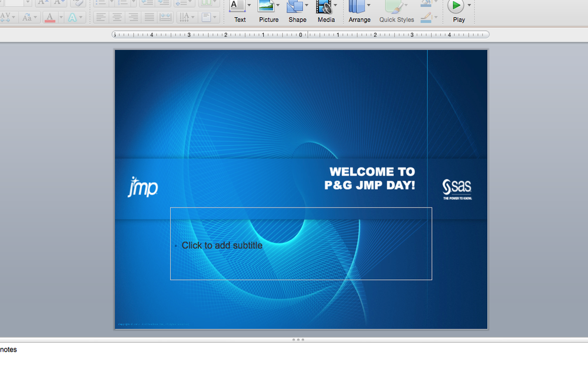The height and width of the screenshot is (368, 588).
Task: Select the SAS logo on the slide
Action: pyautogui.click(x=457, y=189)
